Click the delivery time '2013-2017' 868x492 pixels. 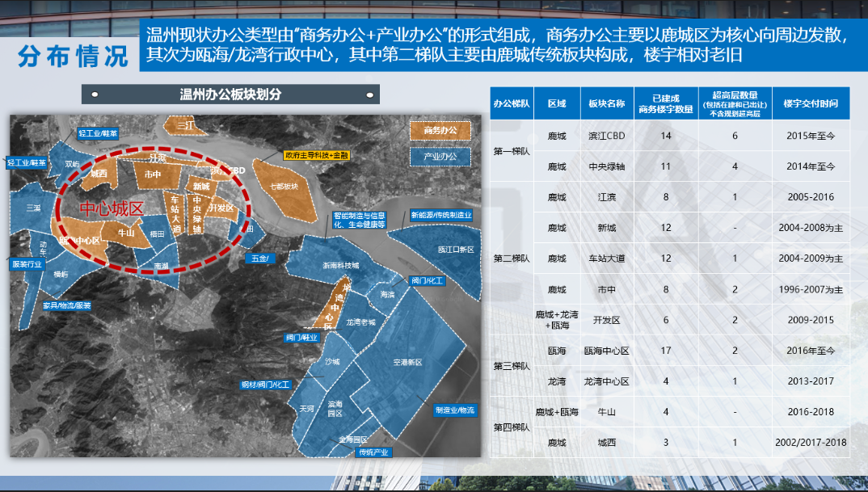(x=811, y=381)
